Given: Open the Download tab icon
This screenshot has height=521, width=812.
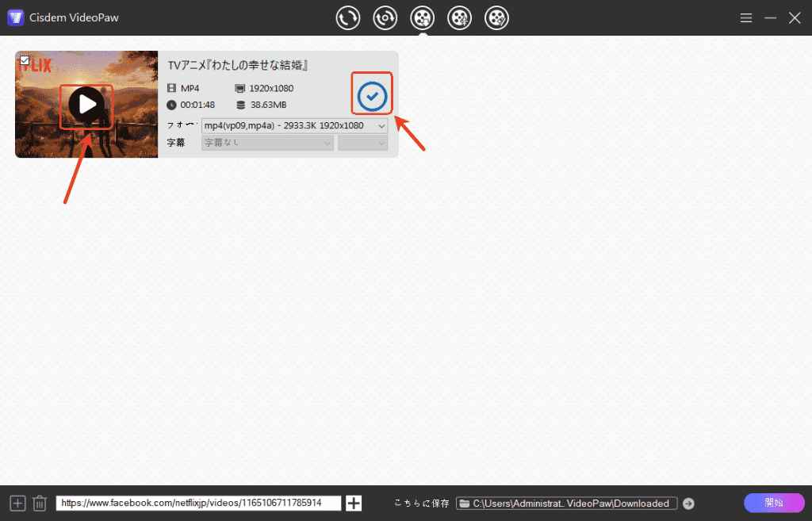Looking at the screenshot, I should pos(422,18).
